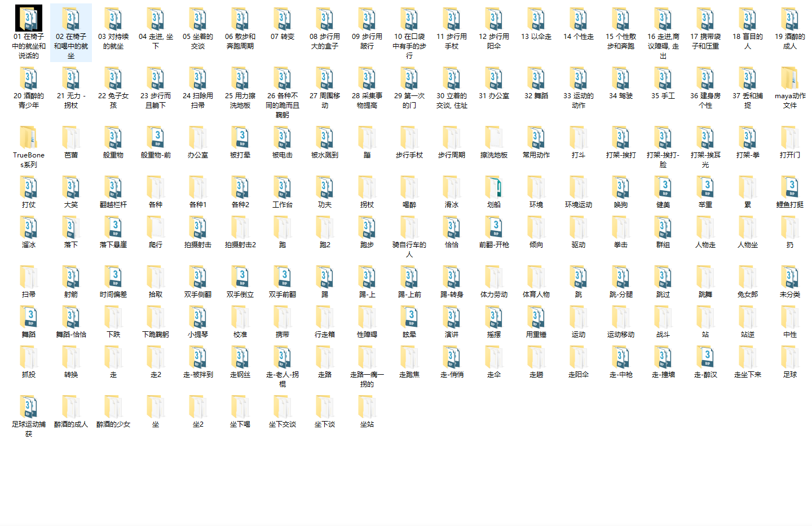Screen dimensions: 812x526
Task: Select the 34 驾驶 folder icon
Action: click(x=621, y=78)
